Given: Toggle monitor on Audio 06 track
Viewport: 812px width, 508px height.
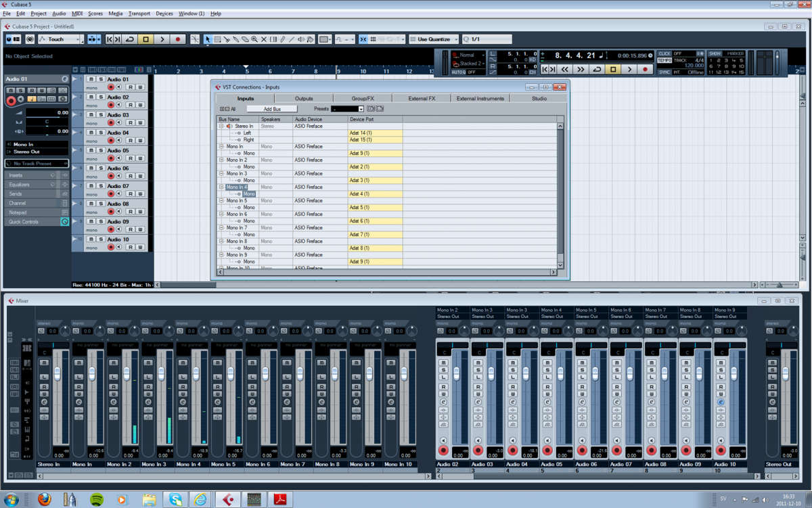Looking at the screenshot, I should coord(119,177).
